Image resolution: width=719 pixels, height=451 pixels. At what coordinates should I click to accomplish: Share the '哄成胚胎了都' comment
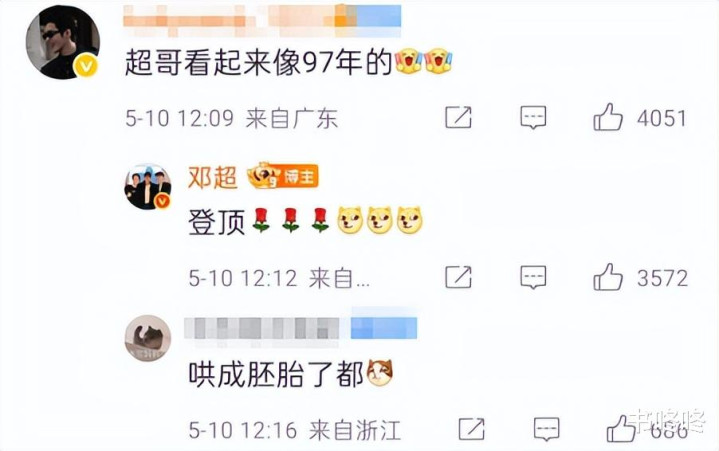click(471, 429)
